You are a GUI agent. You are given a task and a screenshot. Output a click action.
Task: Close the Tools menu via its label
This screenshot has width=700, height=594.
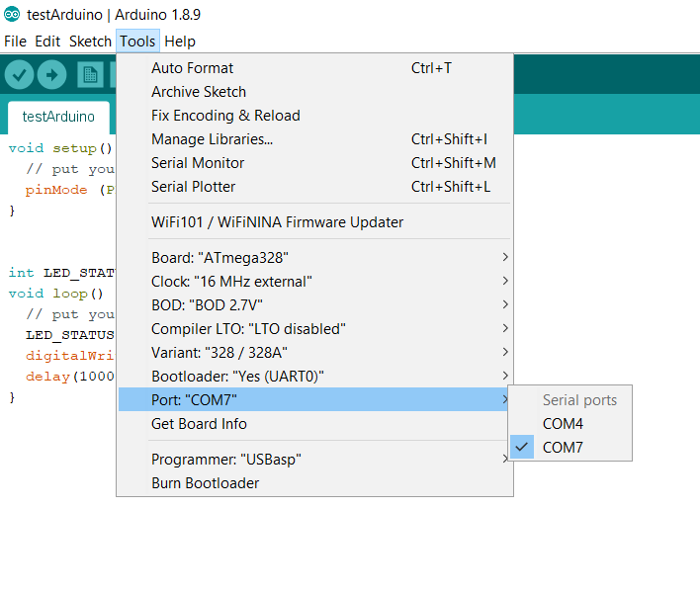point(137,42)
